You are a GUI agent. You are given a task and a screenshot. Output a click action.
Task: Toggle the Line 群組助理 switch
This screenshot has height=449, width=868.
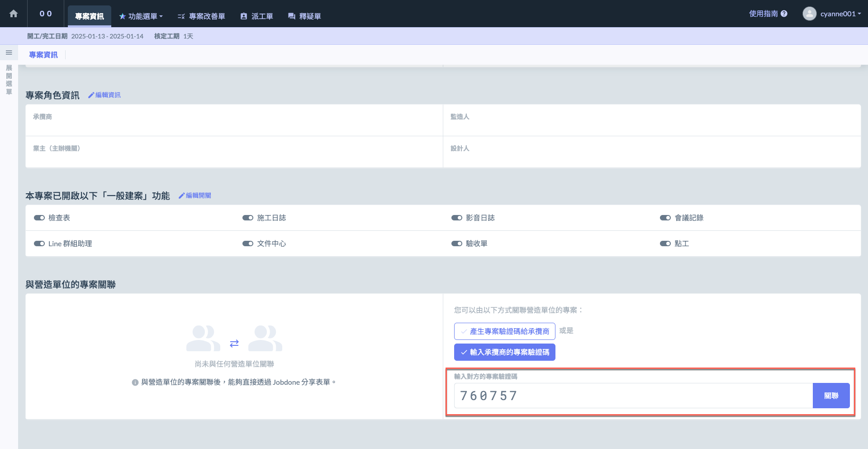[x=39, y=244]
